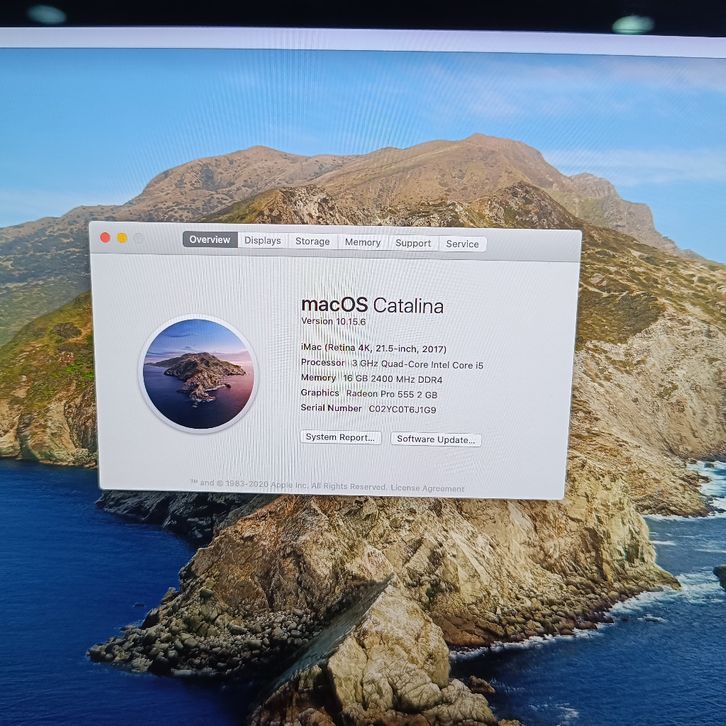
Task: Click the macOS Catalina heading text
Action: (372, 306)
